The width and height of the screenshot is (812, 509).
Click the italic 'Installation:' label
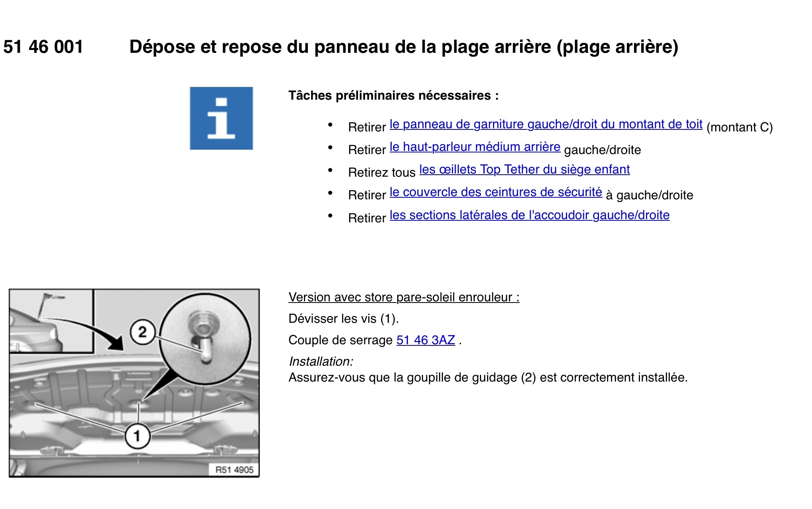(321, 362)
